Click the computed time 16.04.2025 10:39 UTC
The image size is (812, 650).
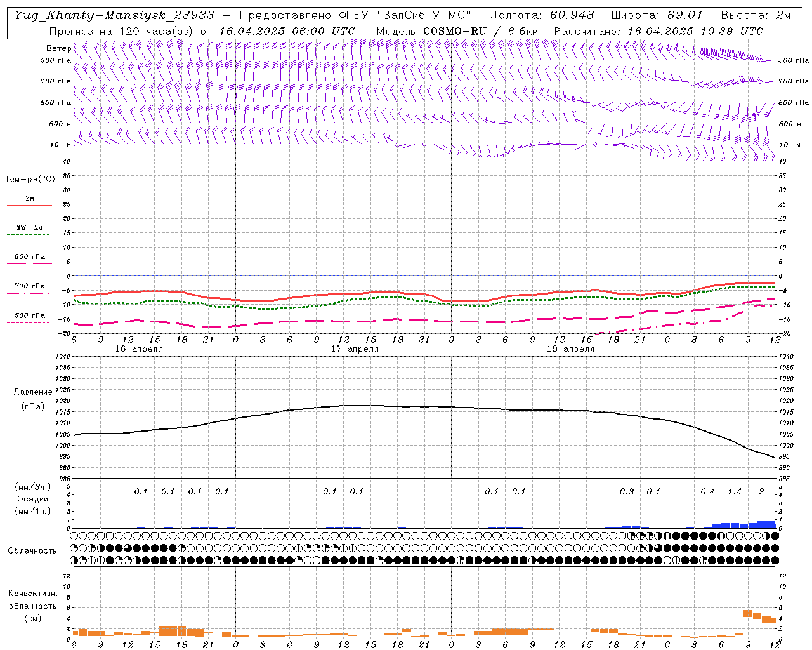[x=695, y=31]
